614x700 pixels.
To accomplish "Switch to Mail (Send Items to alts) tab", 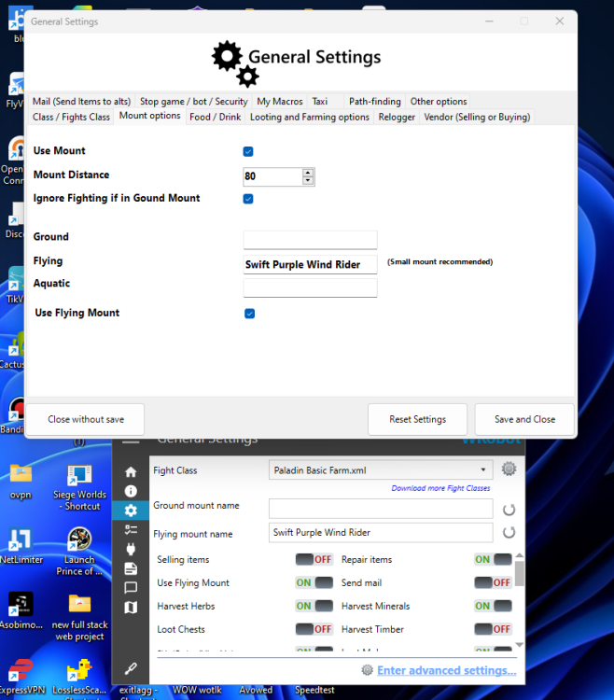I will coord(82,102).
